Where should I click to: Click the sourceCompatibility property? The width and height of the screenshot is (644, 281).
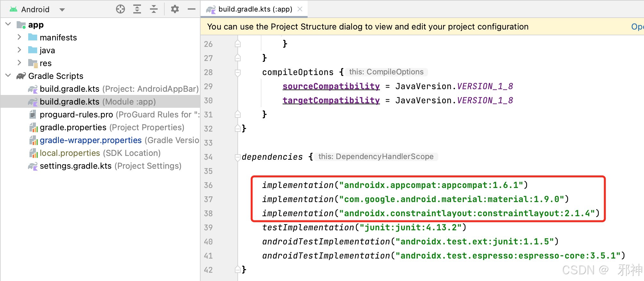coord(331,86)
